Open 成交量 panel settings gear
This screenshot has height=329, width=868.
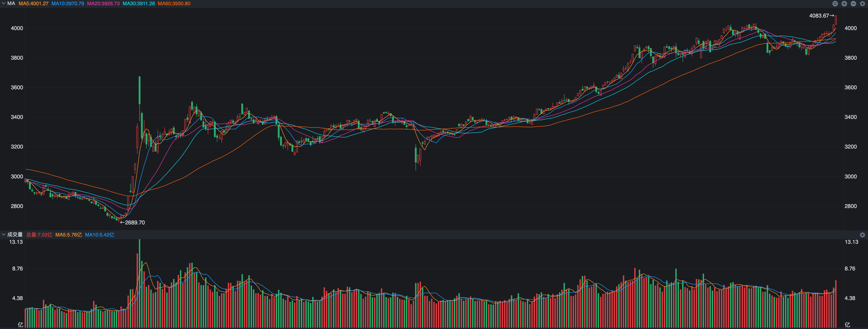863,235
